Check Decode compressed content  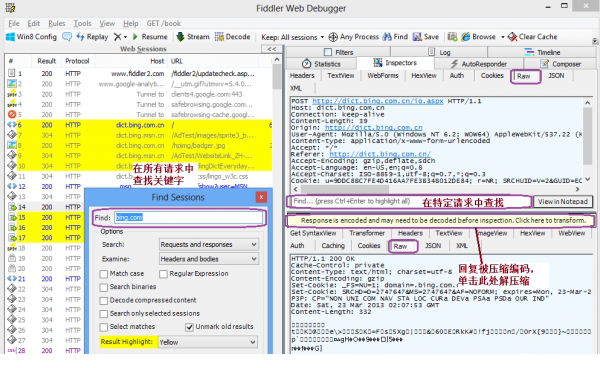(x=103, y=301)
